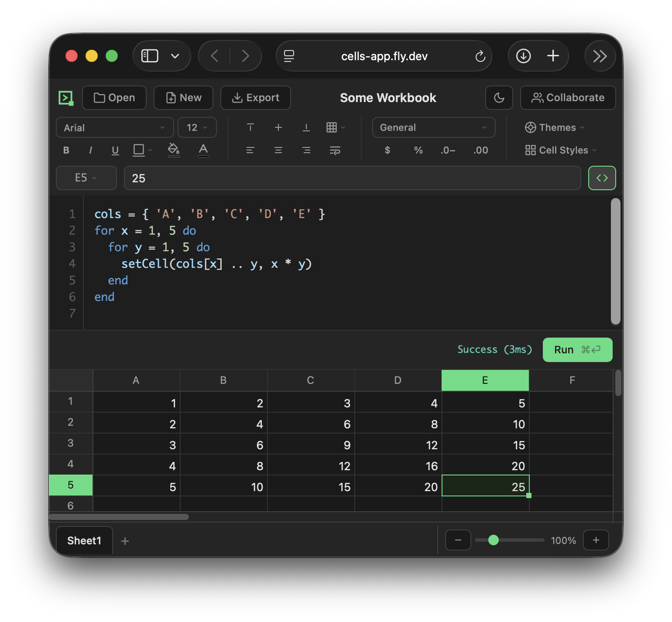Image resolution: width=672 pixels, height=622 pixels.
Task: Click the Open button
Action: click(x=114, y=98)
